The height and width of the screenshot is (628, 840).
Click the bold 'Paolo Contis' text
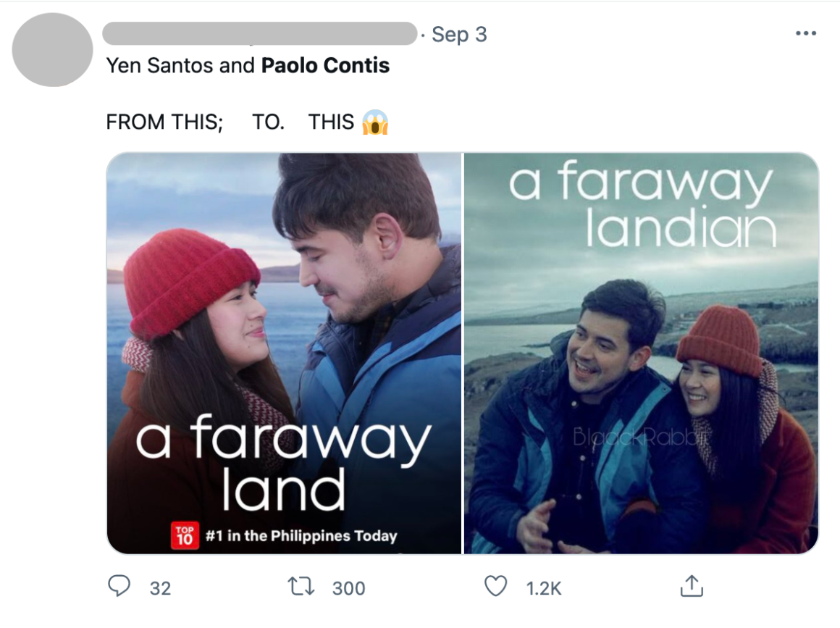(x=325, y=66)
